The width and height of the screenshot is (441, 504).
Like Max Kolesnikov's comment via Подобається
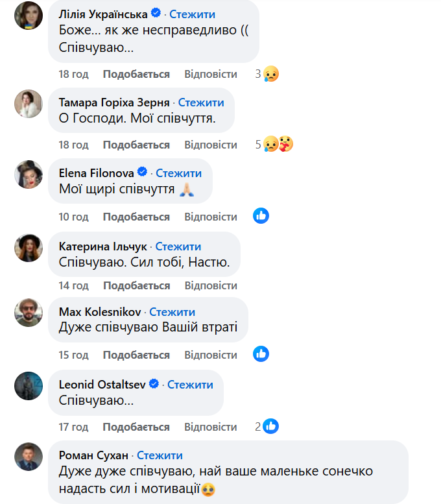[136, 355]
